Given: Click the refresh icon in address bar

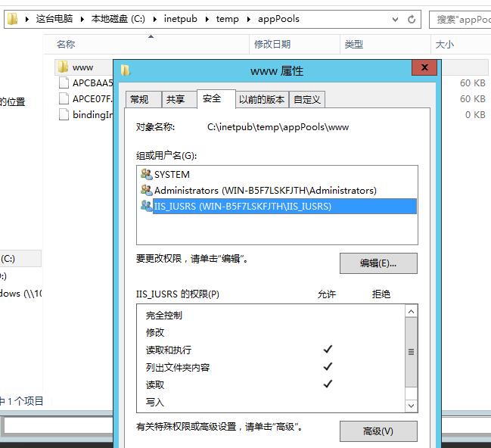Looking at the screenshot, I should click(412, 19).
